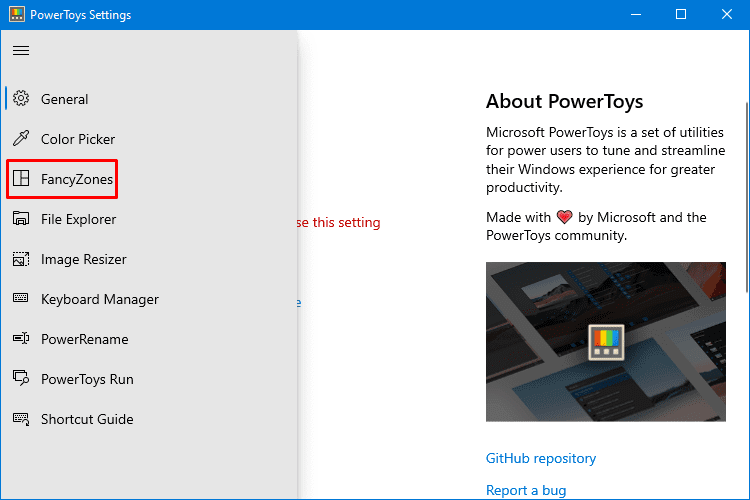750x500 pixels.
Task: Open the GitHub repository link
Action: [541, 458]
